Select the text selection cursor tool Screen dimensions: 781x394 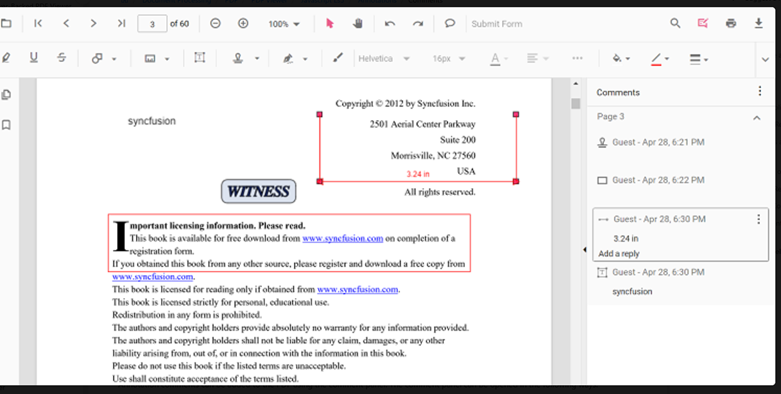pos(330,23)
